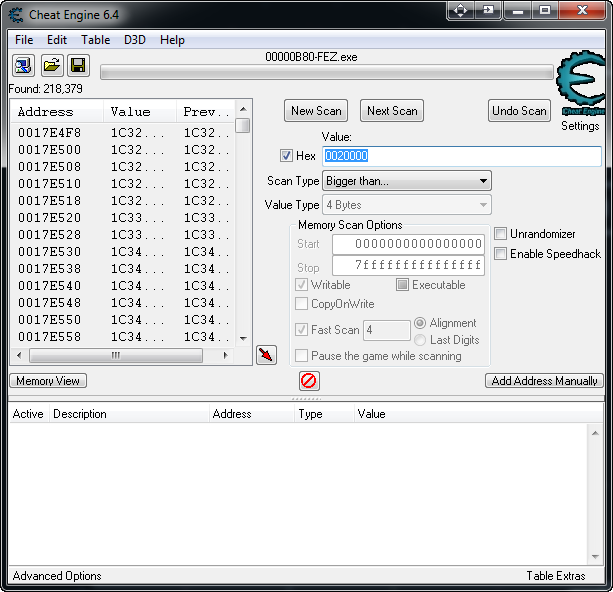Open the File menu

click(x=24, y=40)
